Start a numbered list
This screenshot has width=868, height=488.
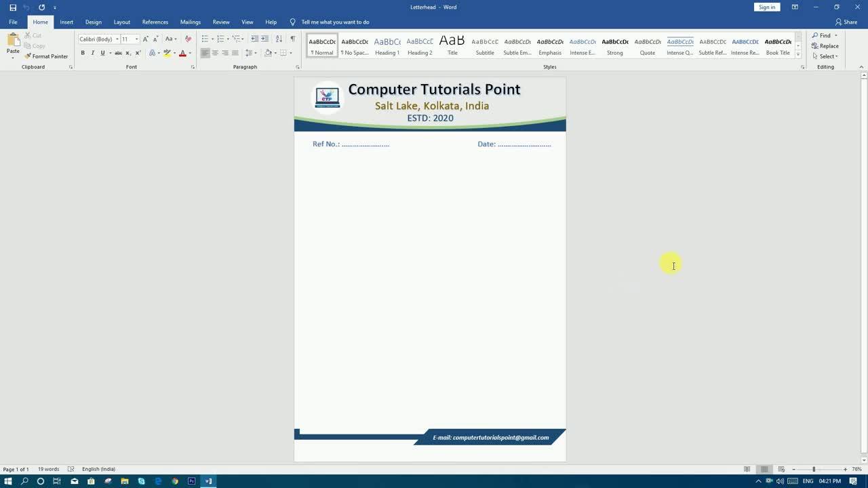point(220,39)
